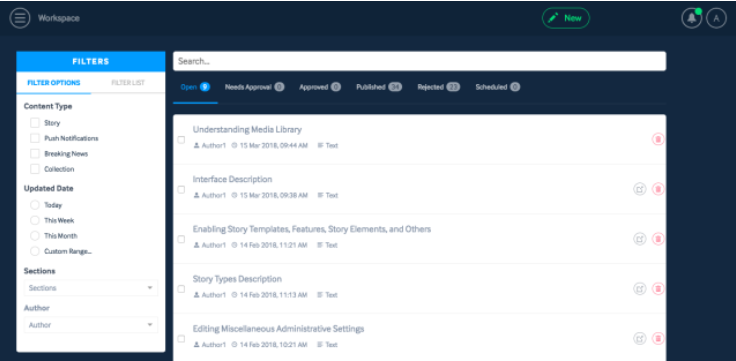Image resolution: width=736 pixels, height=361 pixels.
Task: Focus the Search input field
Action: (419, 61)
